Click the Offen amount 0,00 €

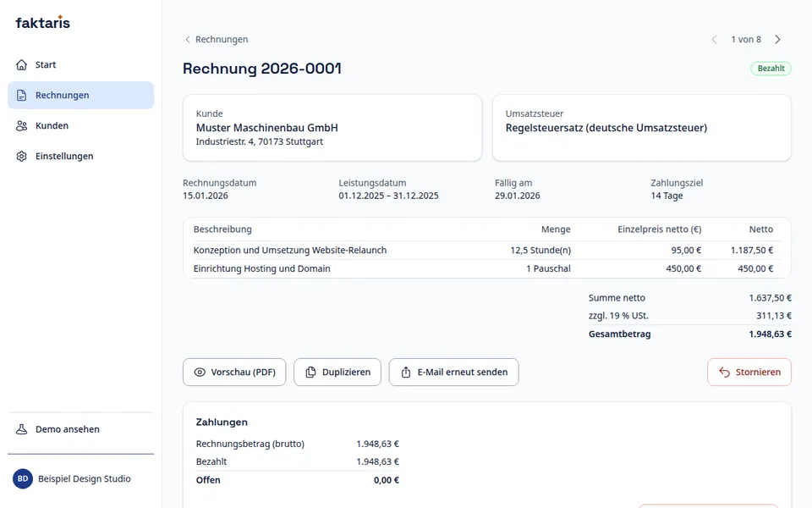coord(387,481)
